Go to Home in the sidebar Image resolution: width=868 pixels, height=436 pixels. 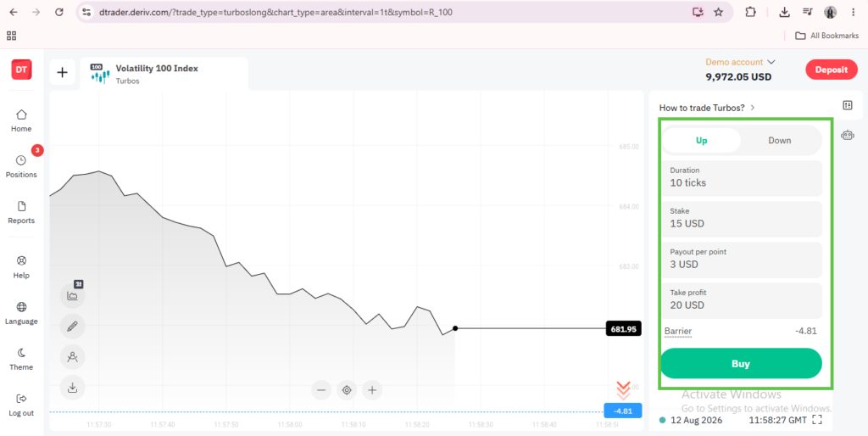[21, 120]
